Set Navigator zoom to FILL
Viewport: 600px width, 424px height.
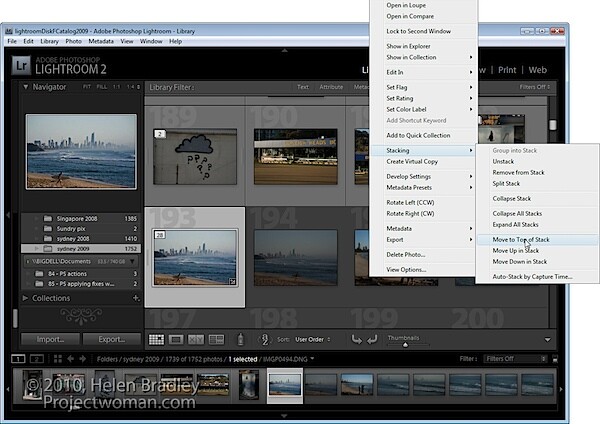[102, 87]
